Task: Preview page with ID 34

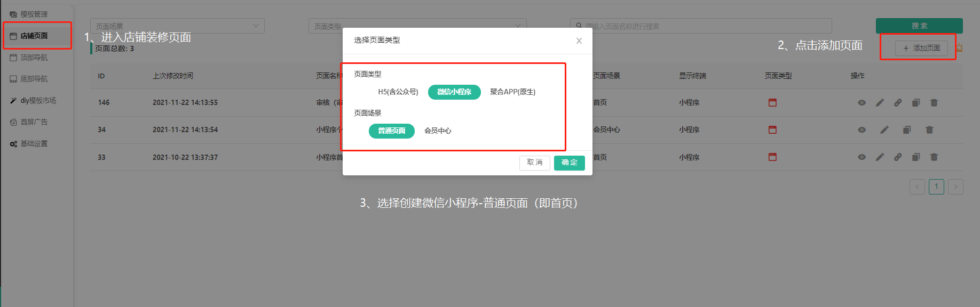Action: tap(862, 130)
